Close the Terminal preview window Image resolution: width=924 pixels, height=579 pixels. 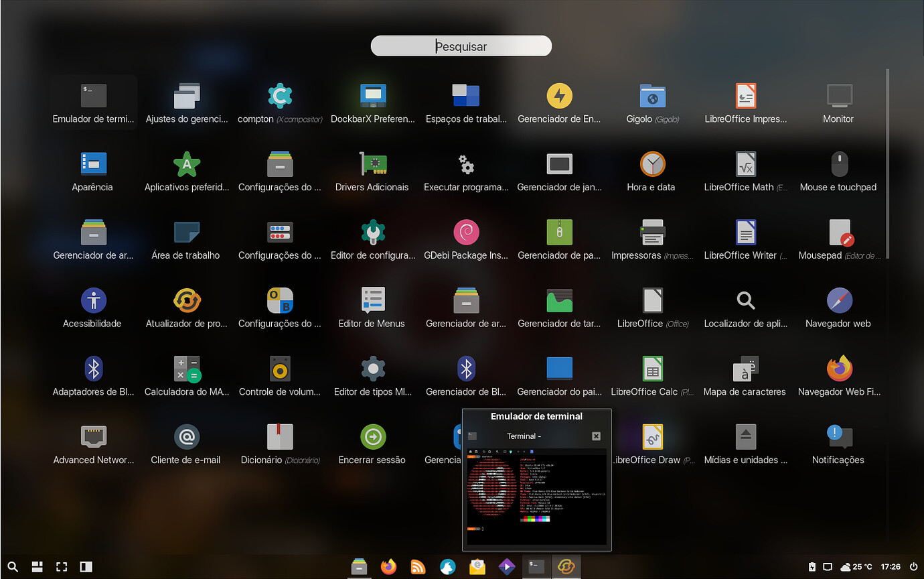[596, 436]
